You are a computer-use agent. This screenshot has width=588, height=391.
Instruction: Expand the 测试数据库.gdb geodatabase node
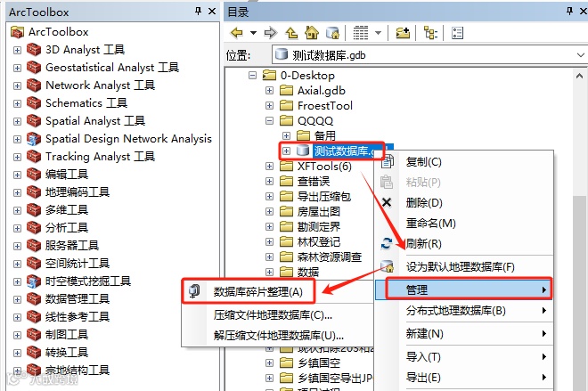point(287,151)
